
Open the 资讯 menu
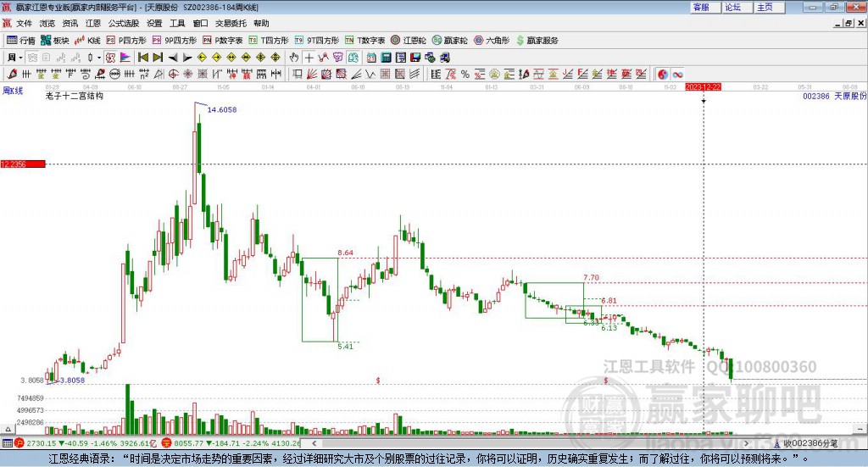pyautogui.click(x=70, y=23)
